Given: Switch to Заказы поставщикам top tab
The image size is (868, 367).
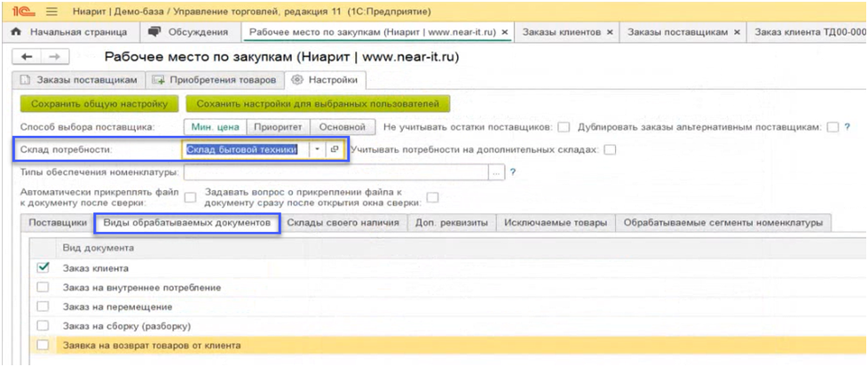Looking at the screenshot, I should point(677,32).
